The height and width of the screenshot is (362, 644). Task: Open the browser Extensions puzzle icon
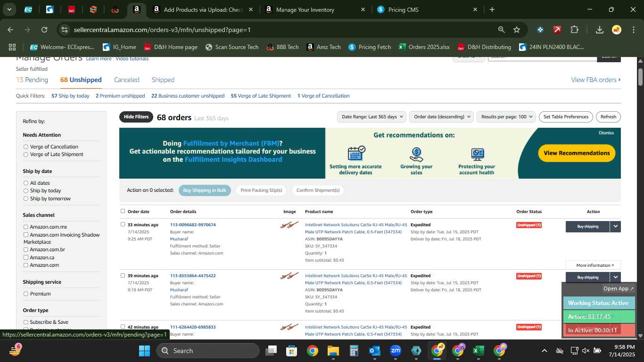574,30
